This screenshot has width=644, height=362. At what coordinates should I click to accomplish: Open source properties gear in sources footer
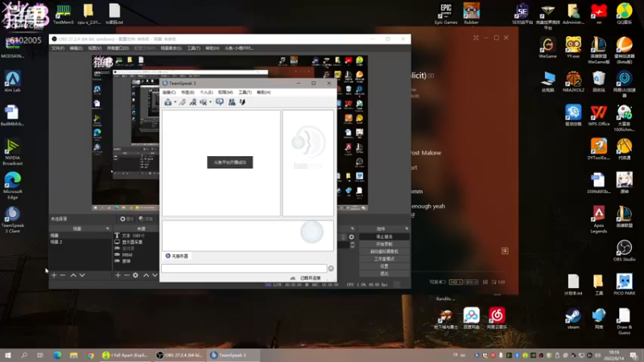pyautogui.click(x=135, y=275)
